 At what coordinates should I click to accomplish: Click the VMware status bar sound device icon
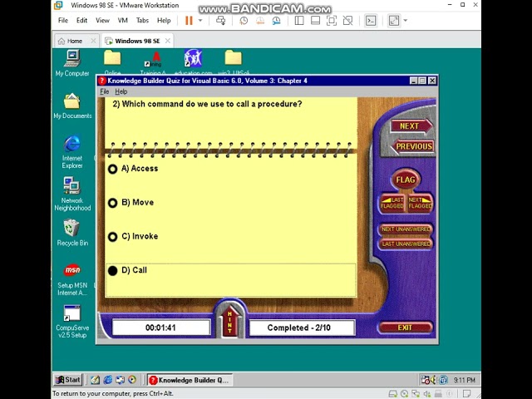coord(426,394)
